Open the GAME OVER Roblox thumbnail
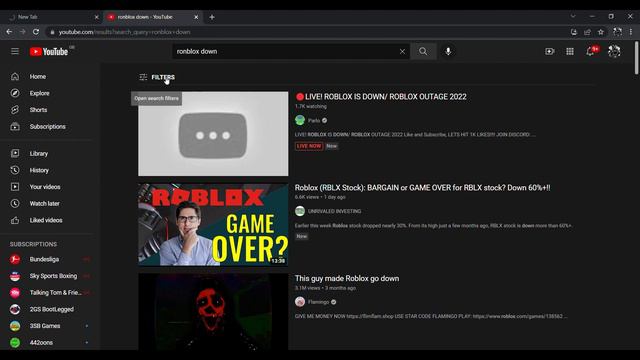 213,224
